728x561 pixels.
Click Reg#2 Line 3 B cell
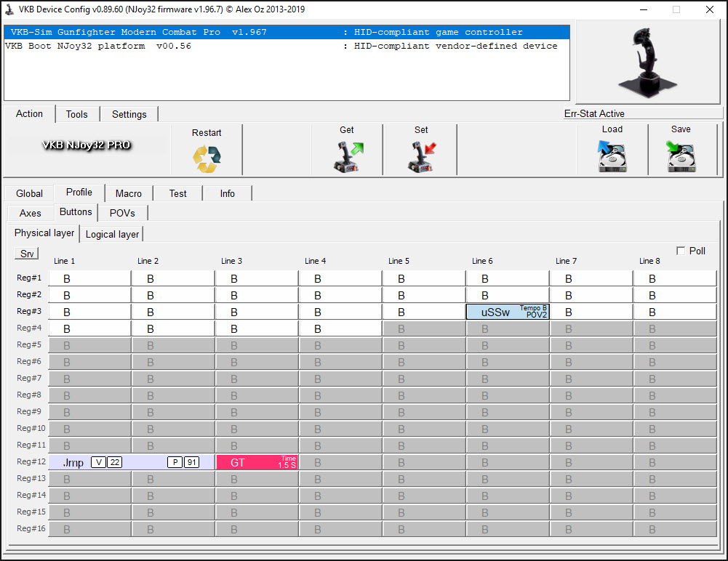coord(257,295)
